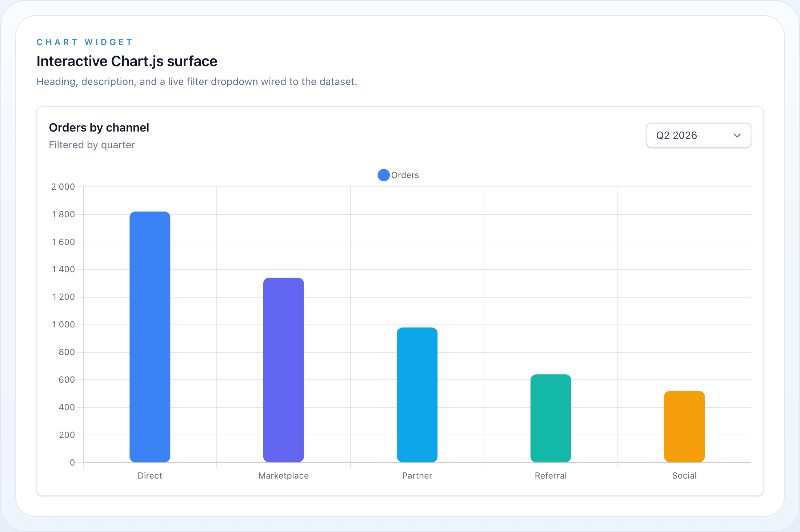Image resolution: width=800 pixels, height=532 pixels.
Task: Click the Orders by channel title
Action: [x=99, y=128]
